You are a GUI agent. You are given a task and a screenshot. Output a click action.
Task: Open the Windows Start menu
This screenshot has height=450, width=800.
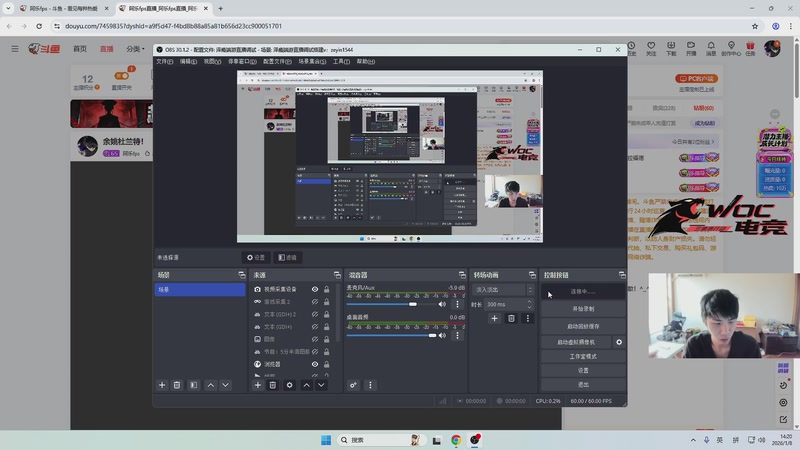326,440
